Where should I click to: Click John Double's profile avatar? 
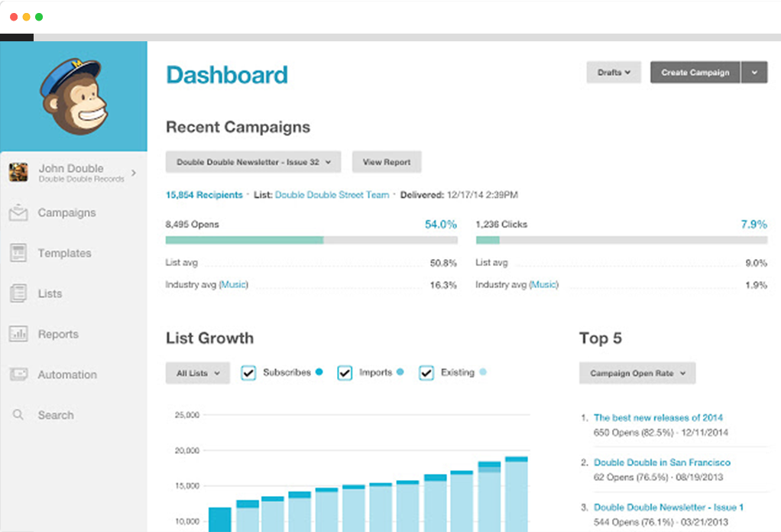[x=18, y=172]
